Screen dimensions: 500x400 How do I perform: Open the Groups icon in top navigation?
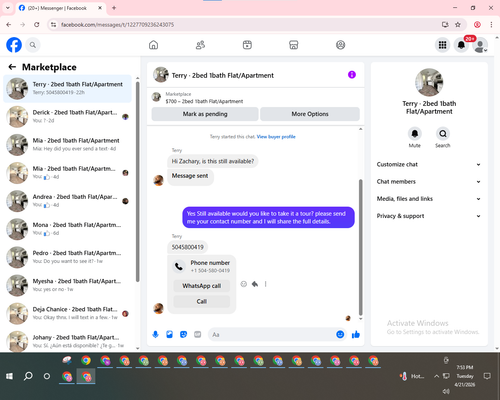pos(340,45)
